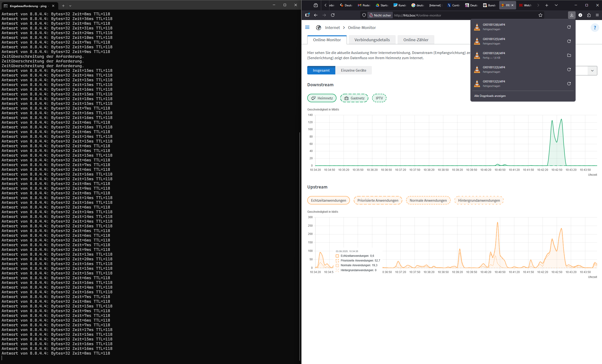Toggle the browser sidebar button

(307, 15)
